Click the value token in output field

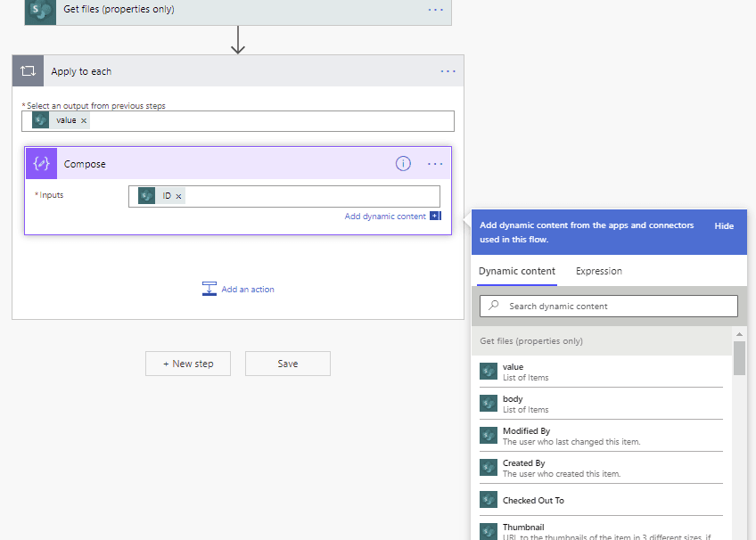point(61,120)
